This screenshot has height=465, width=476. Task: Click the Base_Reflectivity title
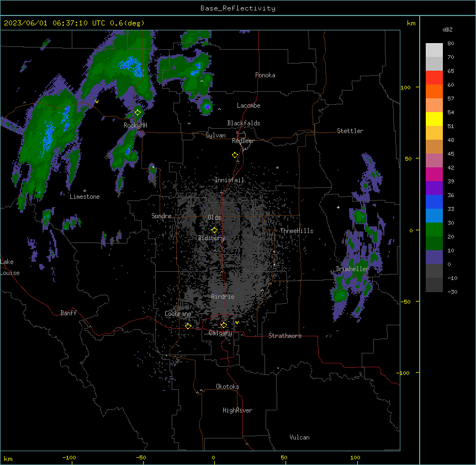click(238, 8)
